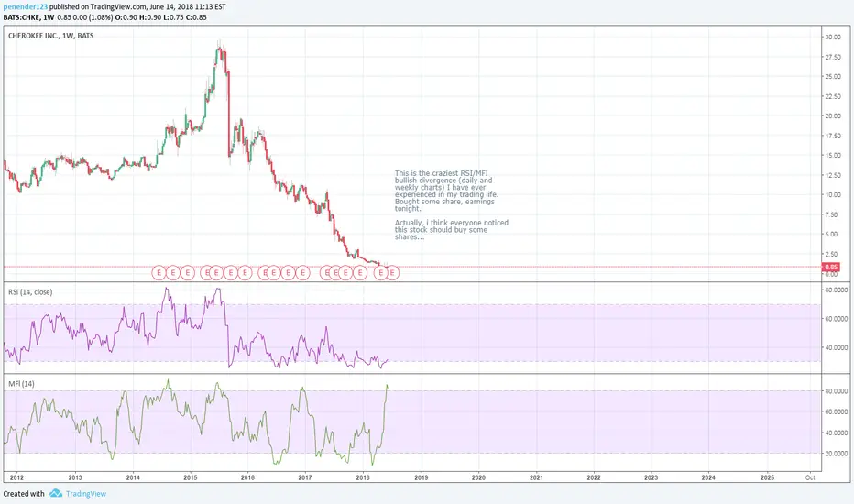Click the 30.00 price axis label
Image resolution: width=854 pixels, height=504 pixels.
(x=833, y=37)
